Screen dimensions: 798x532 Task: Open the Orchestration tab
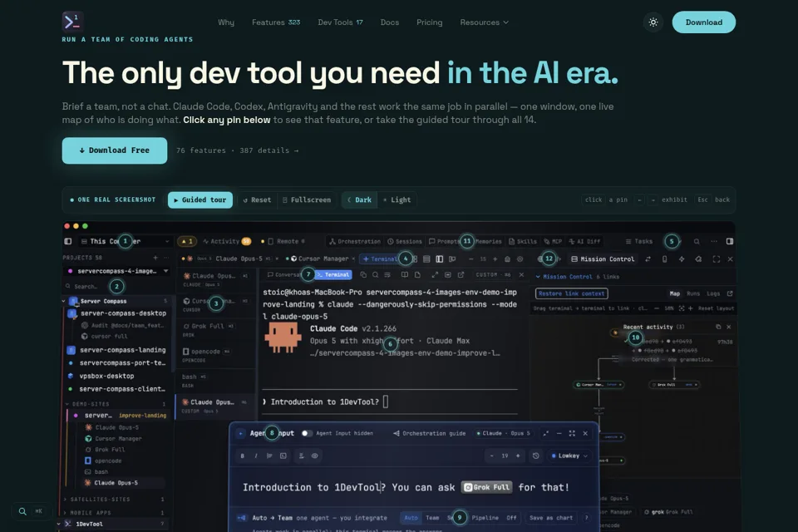click(355, 241)
